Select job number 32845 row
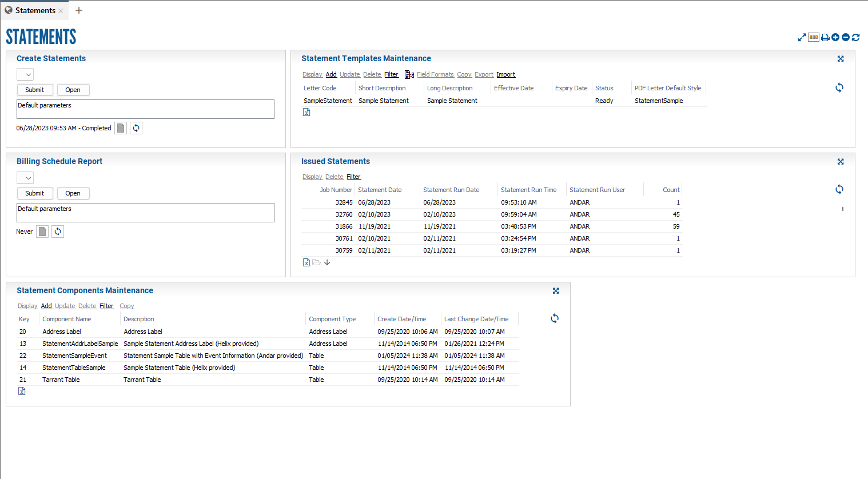The image size is (868, 479). click(492, 202)
